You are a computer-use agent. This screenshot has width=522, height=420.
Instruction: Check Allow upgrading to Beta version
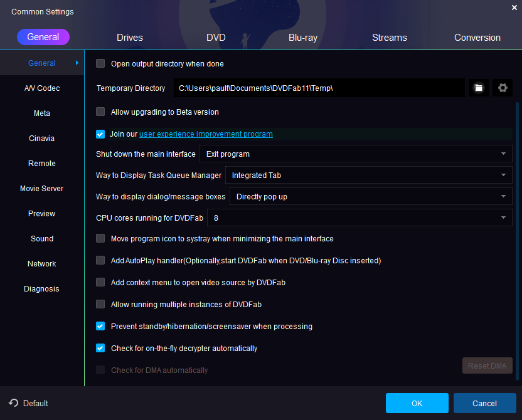100,112
